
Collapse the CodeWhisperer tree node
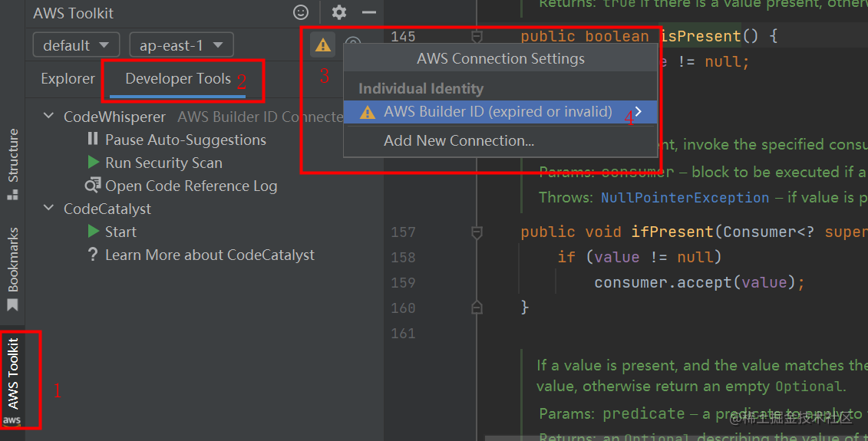(x=48, y=116)
